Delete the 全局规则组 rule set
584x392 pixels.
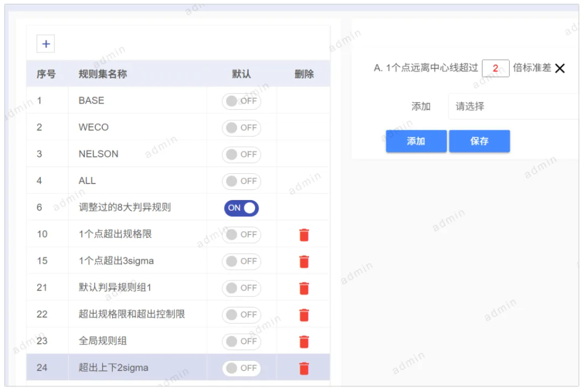pyautogui.click(x=304, y=341)
